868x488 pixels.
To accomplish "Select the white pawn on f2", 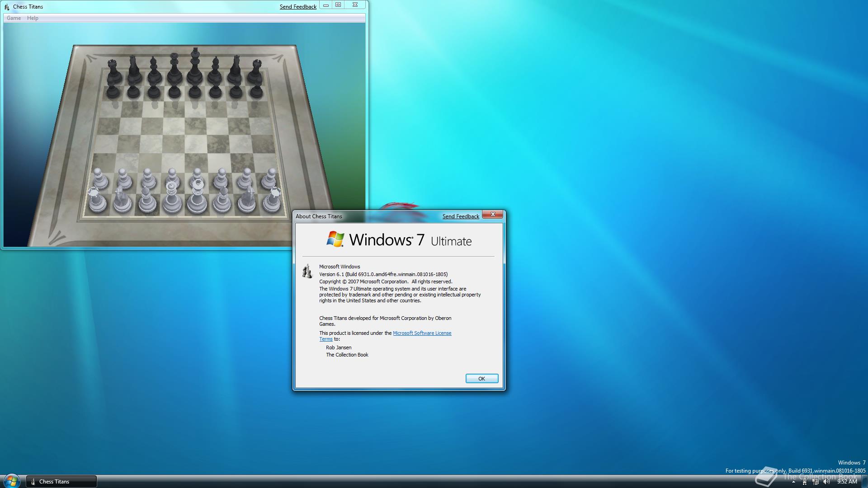I will tap(221, 178).
